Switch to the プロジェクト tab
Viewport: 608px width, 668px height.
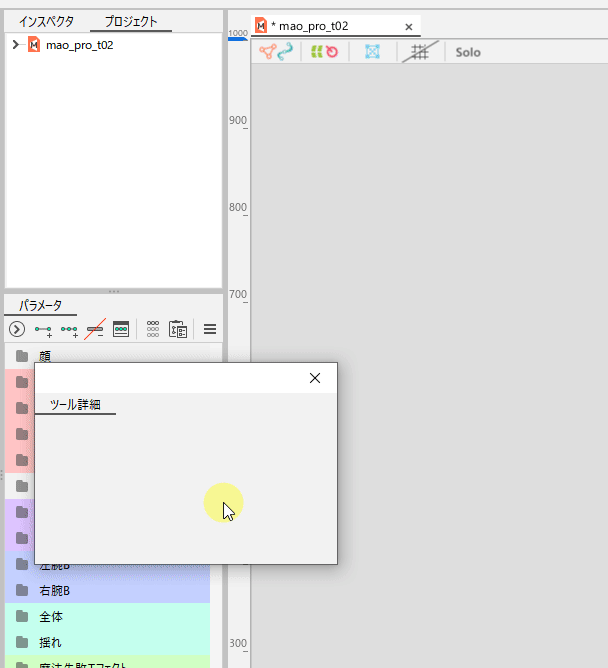(131, 21)
